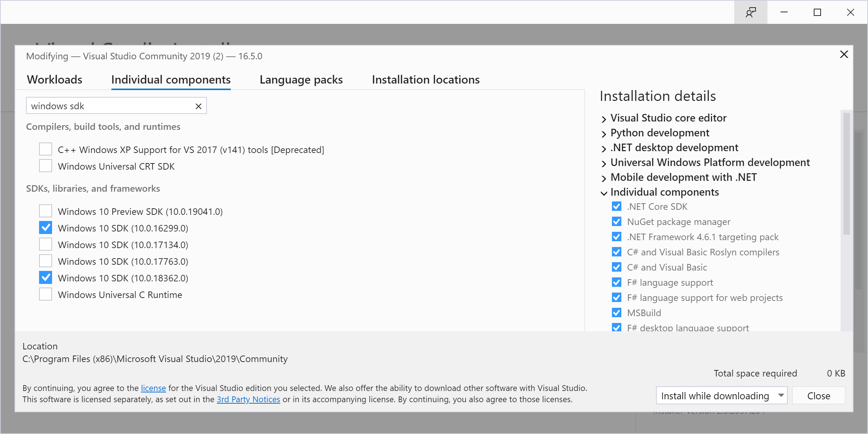
Task: Check Windows Universal C Runtime
Action: 45,294
